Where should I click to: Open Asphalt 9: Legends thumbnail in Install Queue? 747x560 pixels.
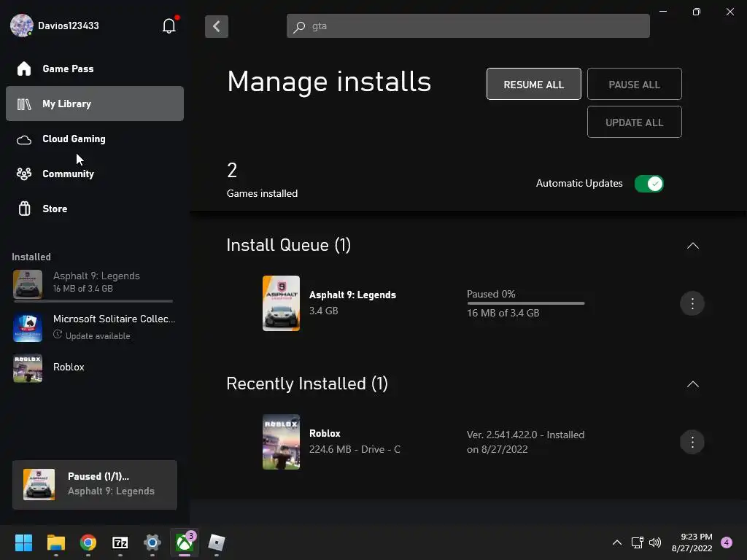click(x=281, y=303)
